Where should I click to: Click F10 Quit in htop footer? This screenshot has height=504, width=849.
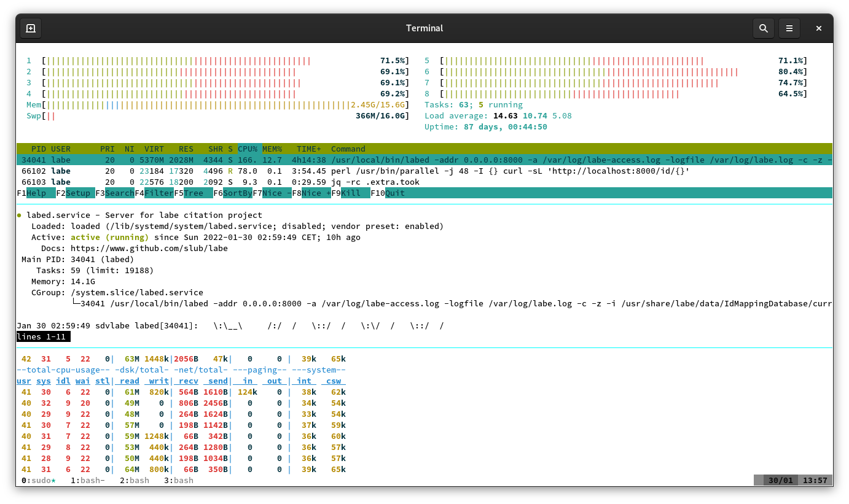tap(388, 193)
